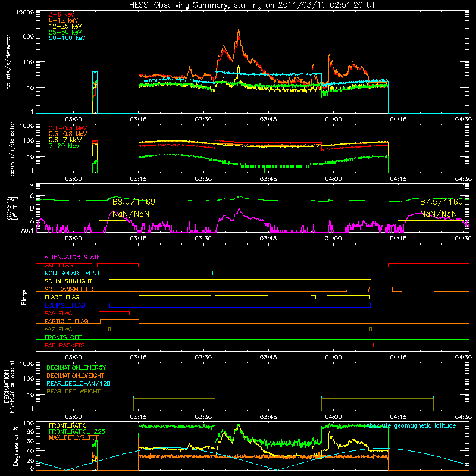Viewport: 476px width, 476px height.
Task: Select the 6-12 keV legend label
Action: 63,20
